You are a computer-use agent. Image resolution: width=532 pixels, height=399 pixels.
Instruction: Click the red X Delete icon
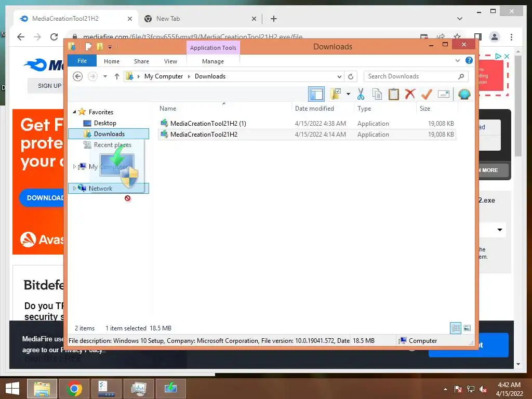410,94
